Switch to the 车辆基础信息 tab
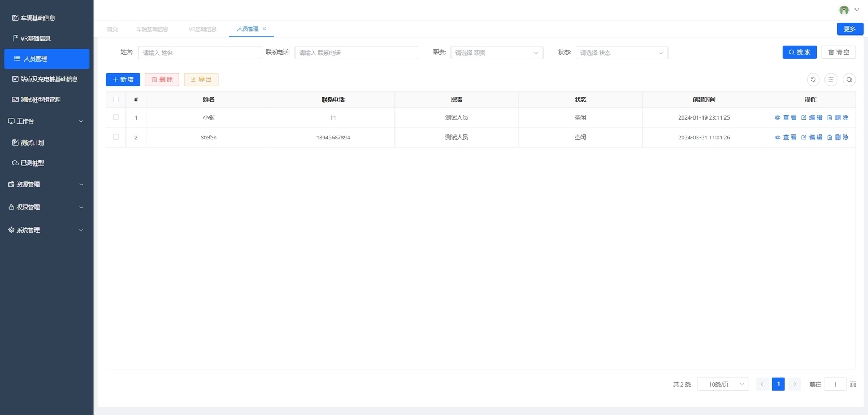The image size is (868, 415). pos(152,29)
